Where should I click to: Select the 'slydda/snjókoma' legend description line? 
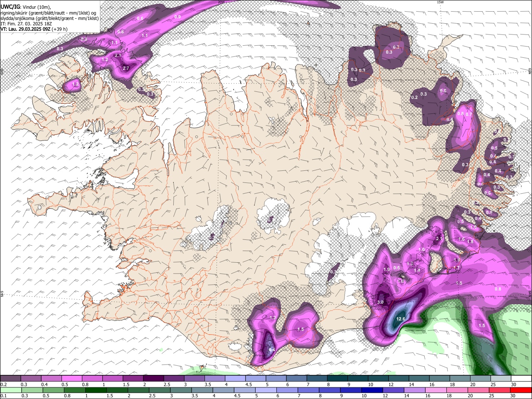[x=49, y=18]
